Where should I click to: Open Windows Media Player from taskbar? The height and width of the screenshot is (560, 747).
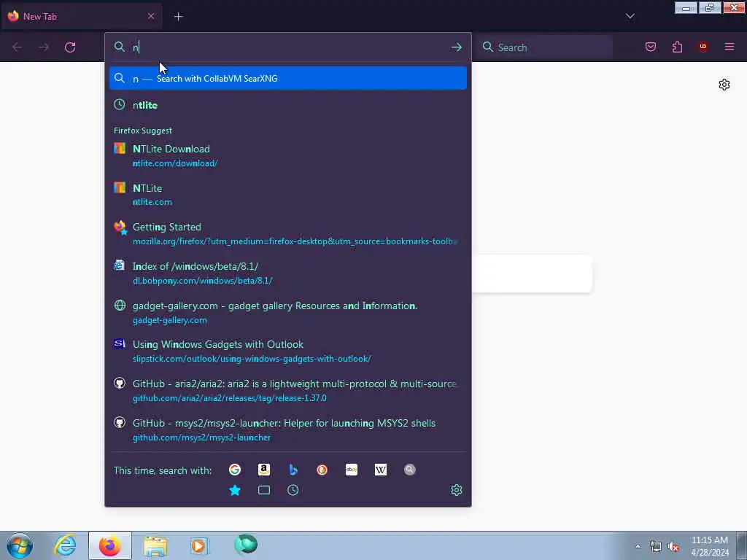199,545
